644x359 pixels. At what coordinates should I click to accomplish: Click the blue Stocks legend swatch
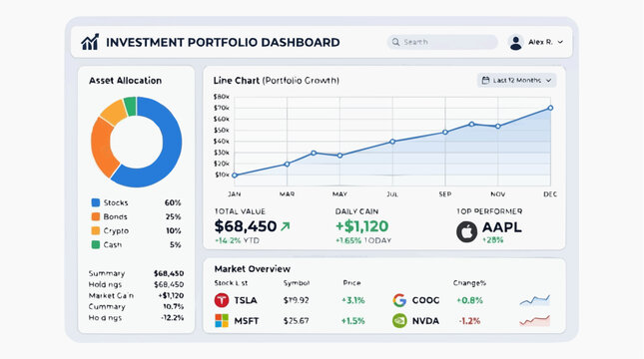[96, 202]
